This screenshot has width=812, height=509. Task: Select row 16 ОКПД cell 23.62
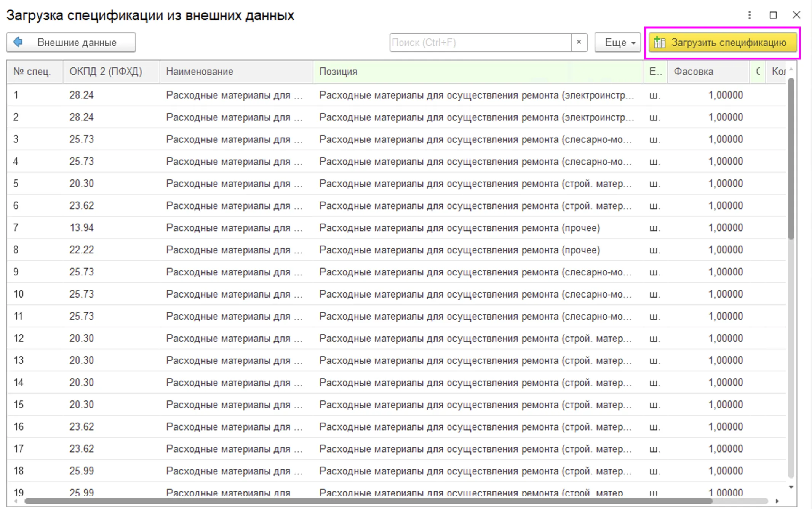pyautogui.click(x=111, y=427)
